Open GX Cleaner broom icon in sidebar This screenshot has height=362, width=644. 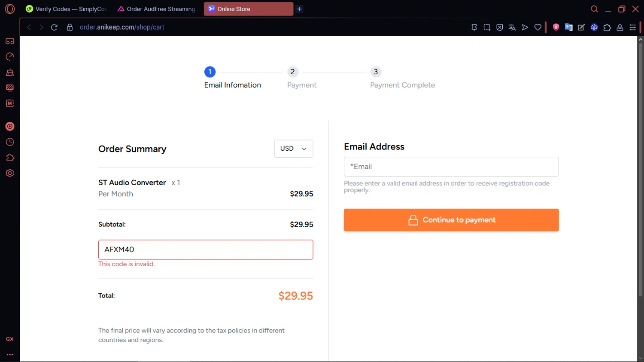[10, 72]
